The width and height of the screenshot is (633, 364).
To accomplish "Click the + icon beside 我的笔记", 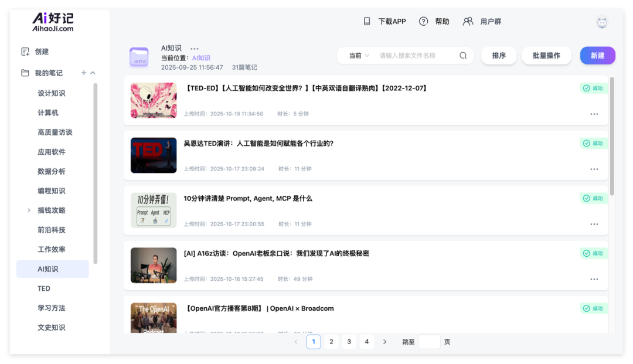I will [x=84, y=73].
